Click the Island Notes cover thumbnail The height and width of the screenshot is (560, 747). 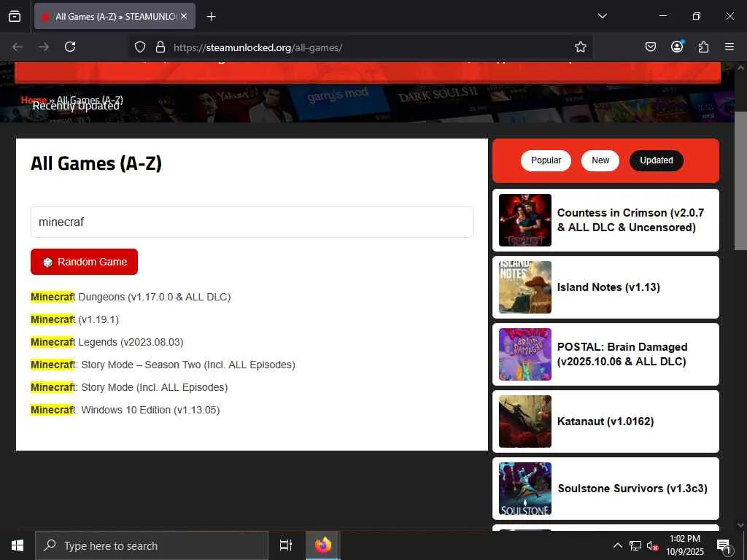pos(525,287)
